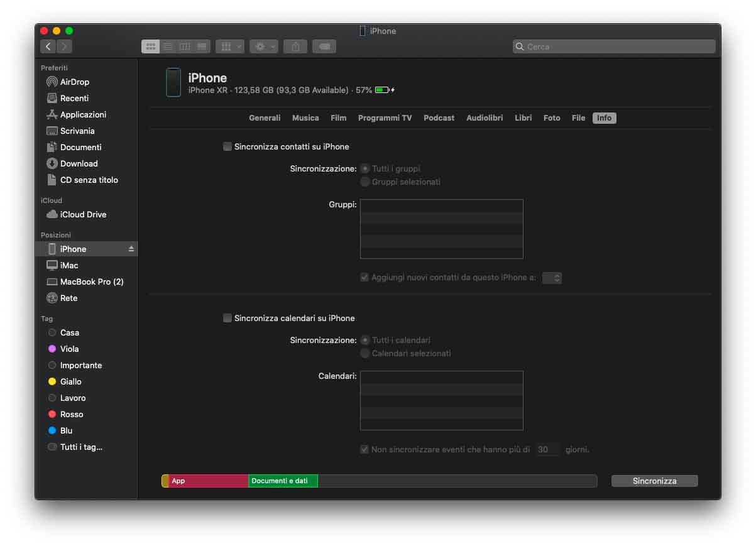Select Gruppi selezionati radio button
Viewport: 756px width, 546px height.
364,182
